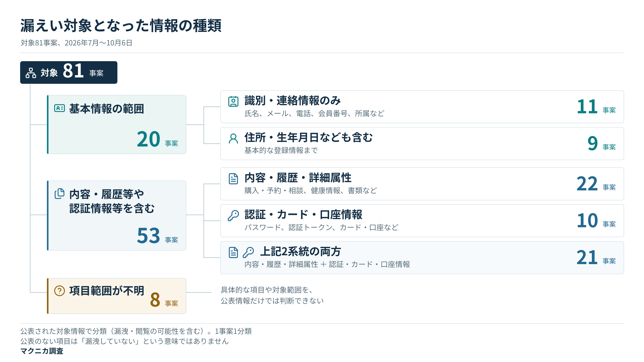Viewport: 644px width, 362px height.
Task: Select the 基本情報の範囲 card
Action: tap(117, 124)
